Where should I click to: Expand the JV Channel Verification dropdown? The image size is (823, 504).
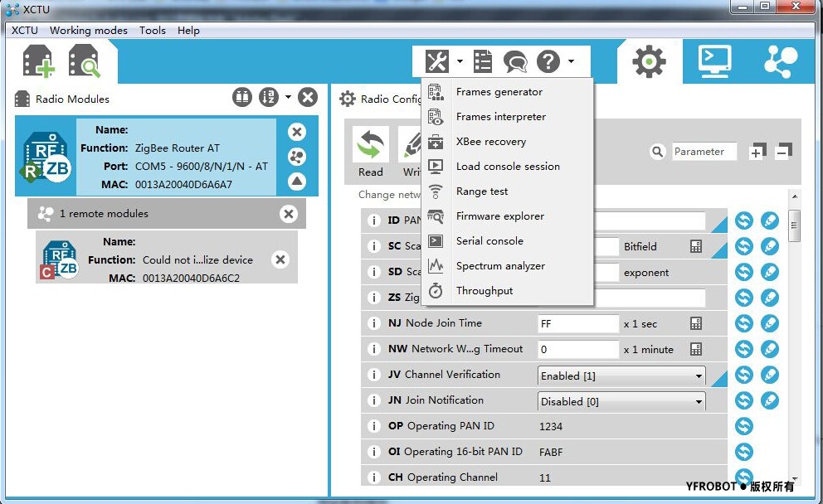tap(699, 376)
